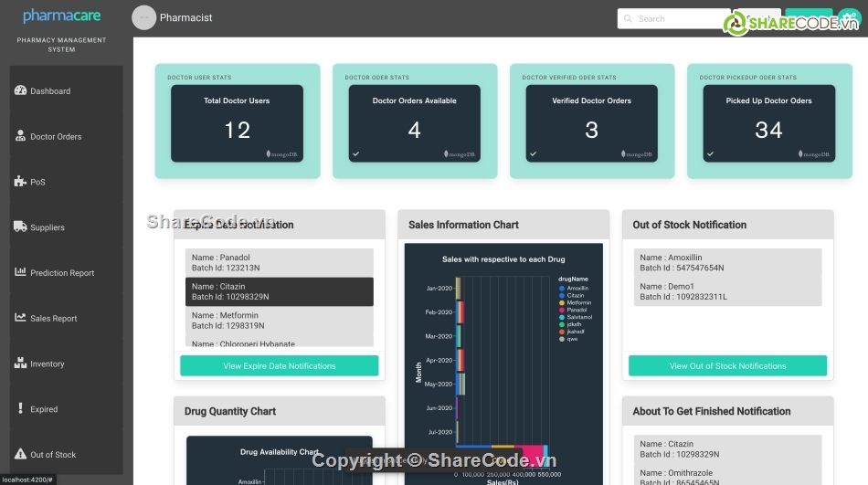Screen dimensions: 868x485
Task: Click checkmark on Picked Up Doctor Orders card
Action: pos(710,154)
